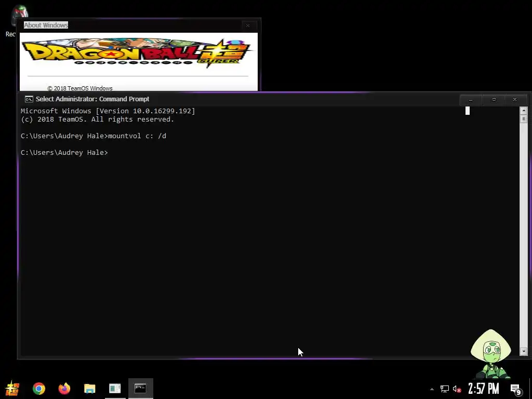Click '(c) 2018 TeamOS. All rights reserved.' line
532x399 pixels.
(x=97, y=119)
